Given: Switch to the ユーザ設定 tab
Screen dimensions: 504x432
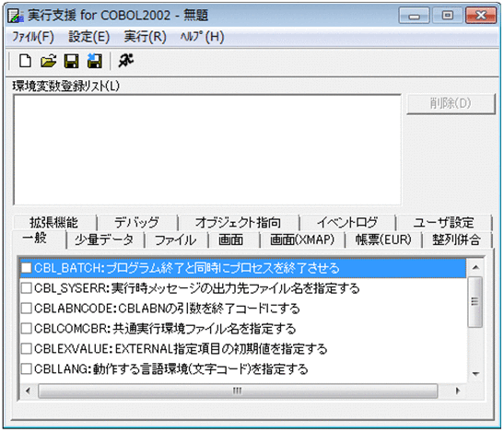Looking at the screenshot, I should click(443, 222).
